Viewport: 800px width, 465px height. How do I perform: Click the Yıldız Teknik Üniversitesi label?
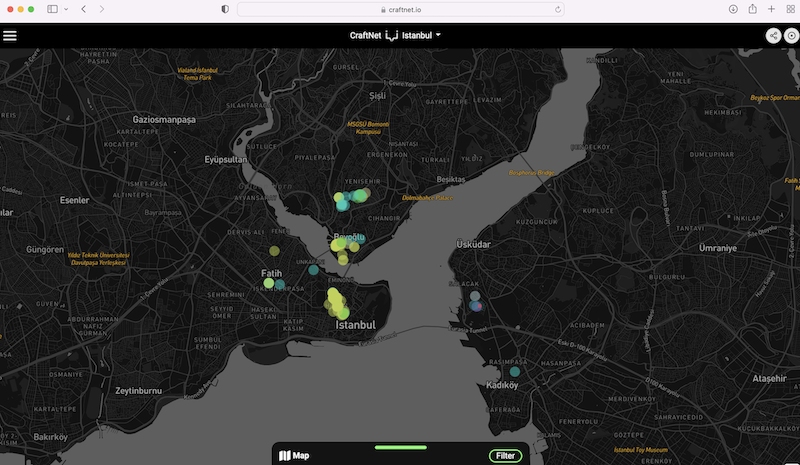coord(98,259)
